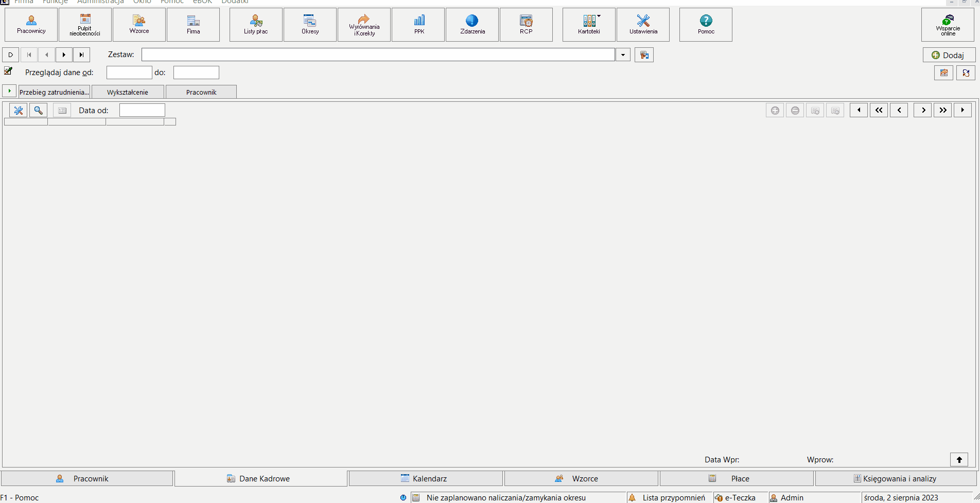Open the Wzorce toolbar button
Image resolution: width=980 pixels, height=503 pixels.
pyautogui.click(x=139, y=25)
